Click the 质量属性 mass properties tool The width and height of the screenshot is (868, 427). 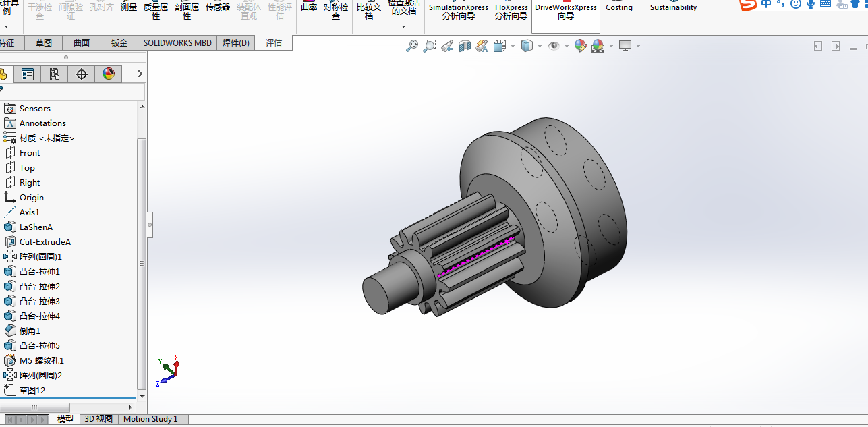[x=156, y=10]
